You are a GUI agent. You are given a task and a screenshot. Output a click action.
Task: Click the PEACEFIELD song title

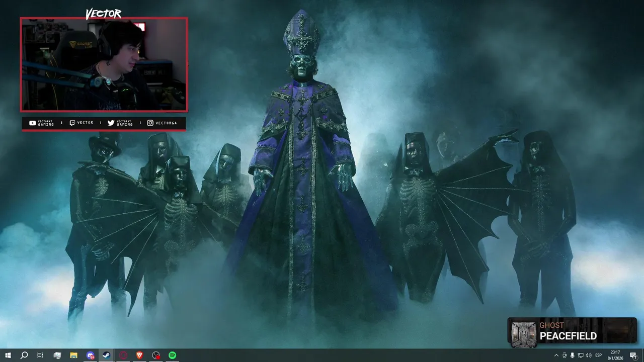pos(568,336)
